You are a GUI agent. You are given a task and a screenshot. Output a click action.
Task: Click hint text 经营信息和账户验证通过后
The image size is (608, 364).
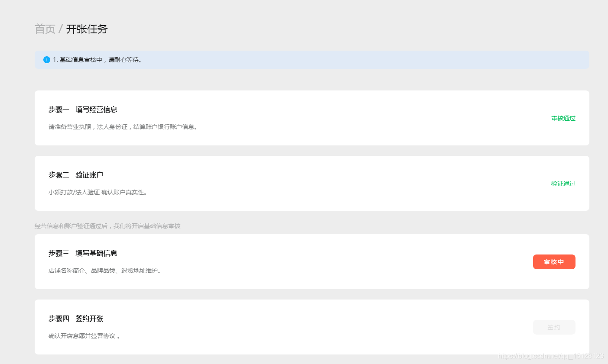(107, 226)
